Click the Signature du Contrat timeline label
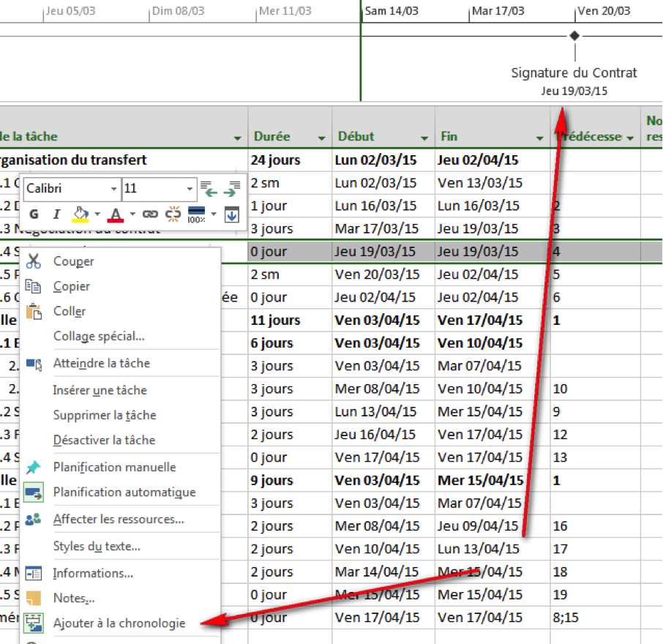663x644 pixels. tap(574, 72)
